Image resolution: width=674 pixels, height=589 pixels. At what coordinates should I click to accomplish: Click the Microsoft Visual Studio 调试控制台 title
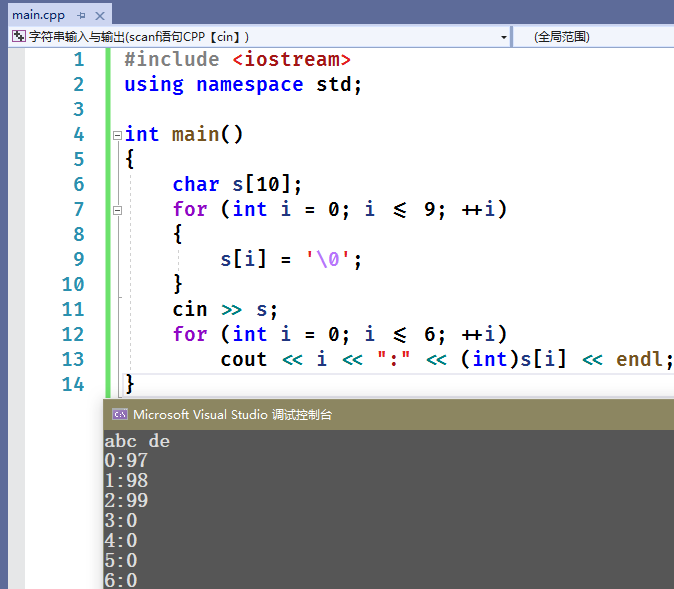pos(232,414)
